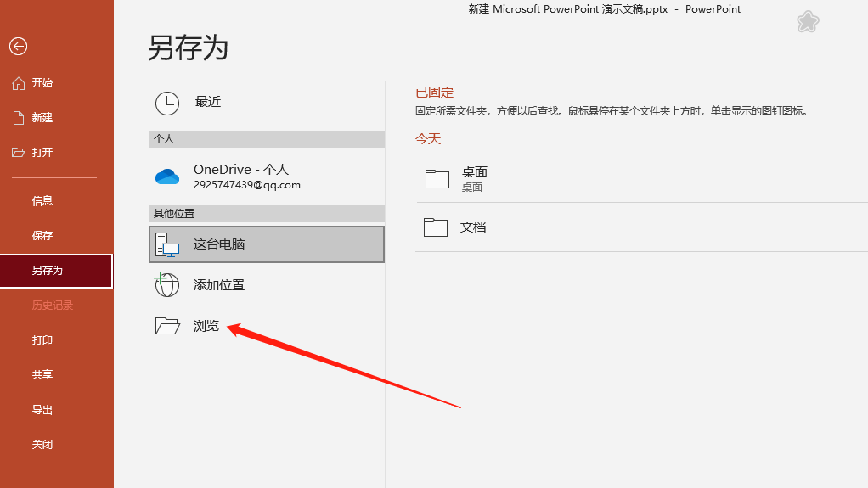Image resolution: width=868 pixels, height=488 pixels.
Task: Click the back arrow circle icon
Action: point(18,47)
